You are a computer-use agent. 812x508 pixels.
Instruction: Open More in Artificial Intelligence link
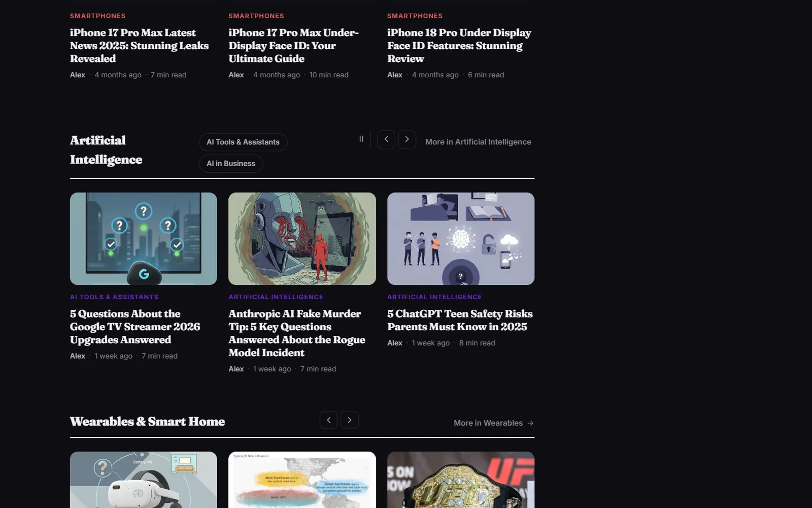[478, 142]
